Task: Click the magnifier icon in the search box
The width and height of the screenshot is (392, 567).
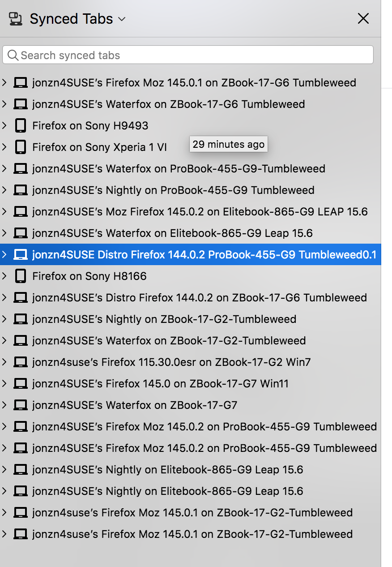Action: pos(13,56)
